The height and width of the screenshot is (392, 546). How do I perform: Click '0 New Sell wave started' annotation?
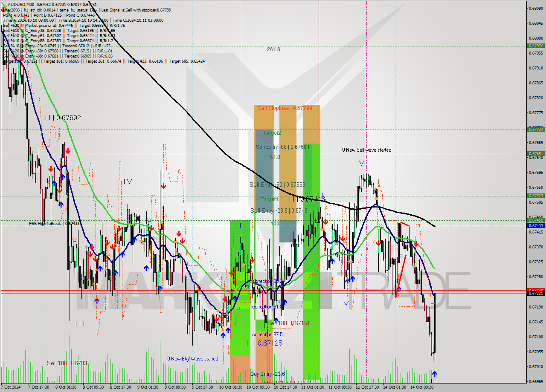367,150
